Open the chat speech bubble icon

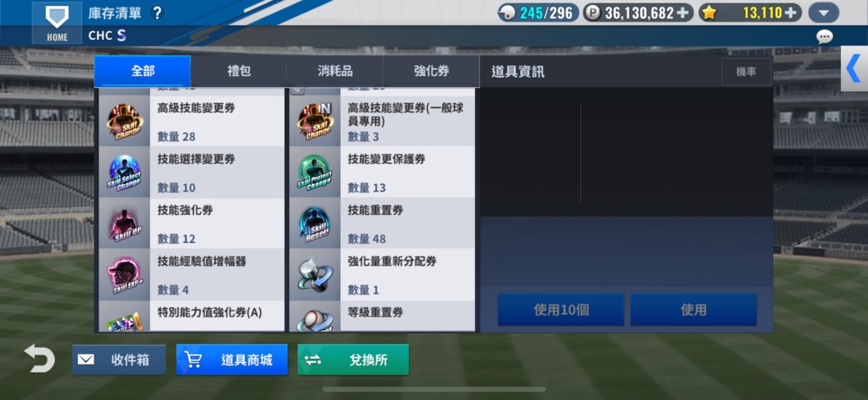(x=824, y=36)
